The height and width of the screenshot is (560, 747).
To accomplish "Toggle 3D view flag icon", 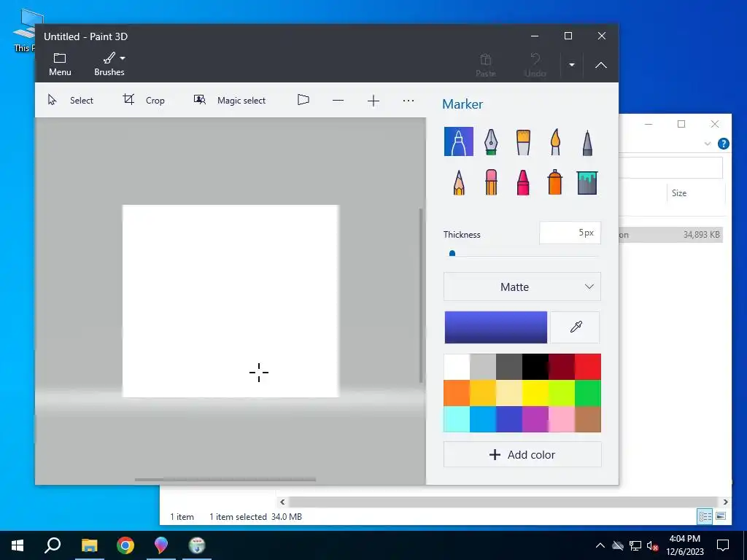I will [303, 100].
